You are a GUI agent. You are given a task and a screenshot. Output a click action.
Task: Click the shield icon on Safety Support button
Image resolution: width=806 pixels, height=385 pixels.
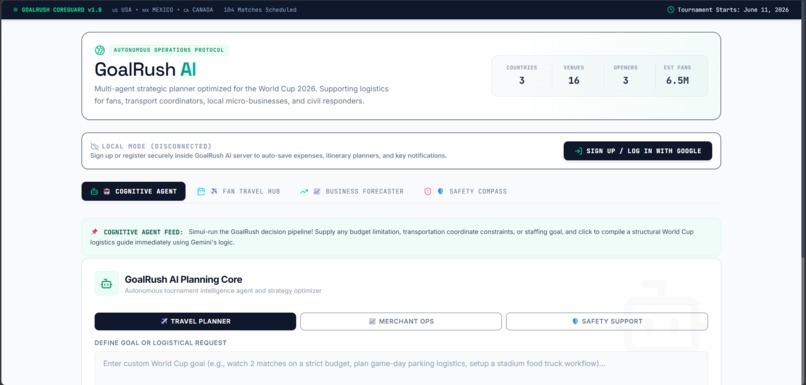pyautogui.click(x=575, y=321)
